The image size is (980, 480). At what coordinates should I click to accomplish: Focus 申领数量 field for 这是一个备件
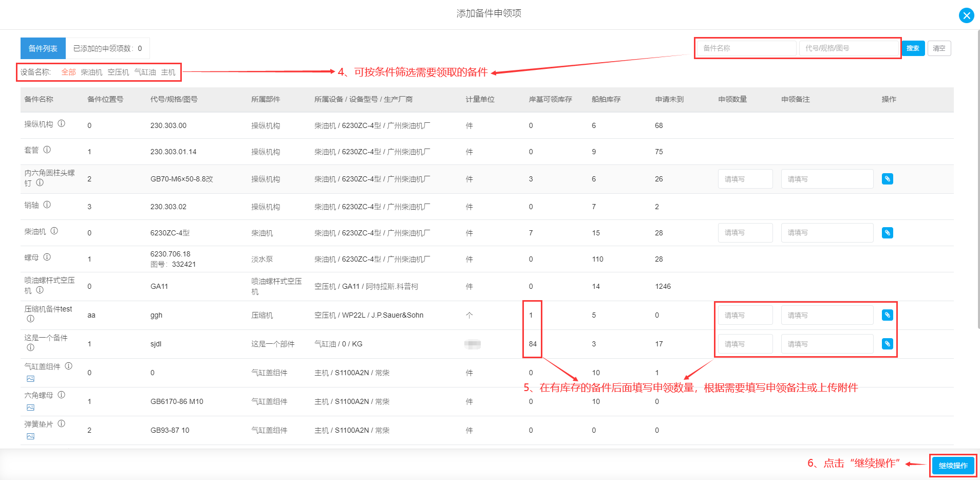pos(745,344)
